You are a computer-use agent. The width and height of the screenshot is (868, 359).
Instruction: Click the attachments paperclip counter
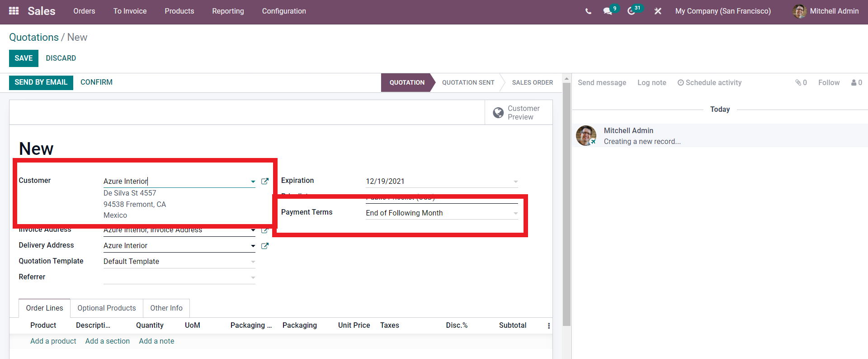(x=801, y=82)
